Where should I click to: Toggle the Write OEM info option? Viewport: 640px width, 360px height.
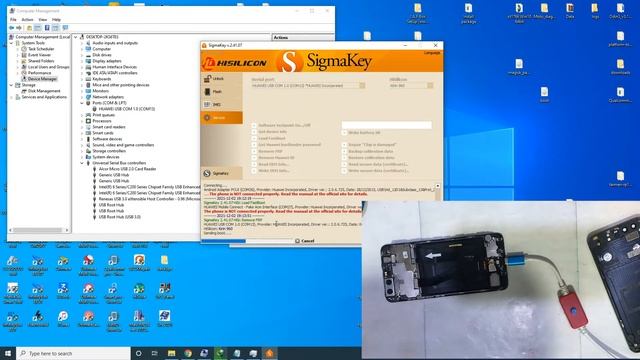pyautogui.click(x=254, y=171)
